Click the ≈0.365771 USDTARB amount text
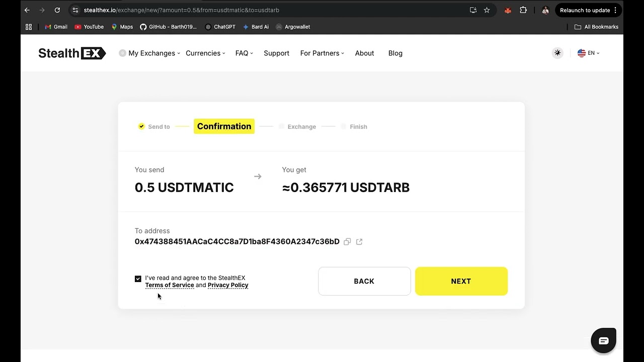 346,188
